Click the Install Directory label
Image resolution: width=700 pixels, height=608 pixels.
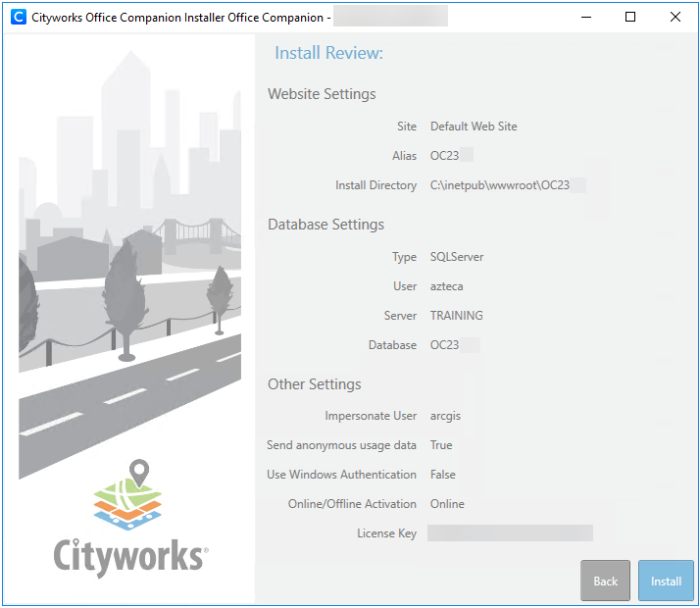point(375,185)
